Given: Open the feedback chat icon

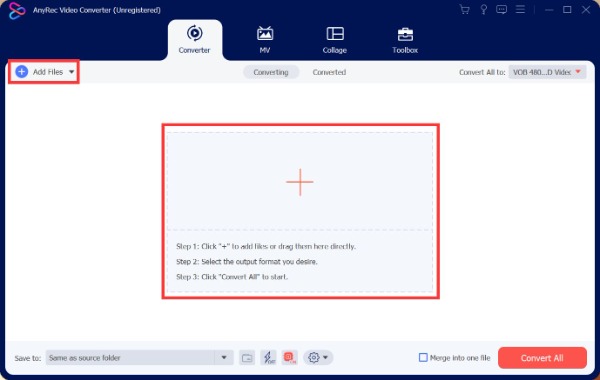Looking at the screenshot, I should click(x=502, y=10).
